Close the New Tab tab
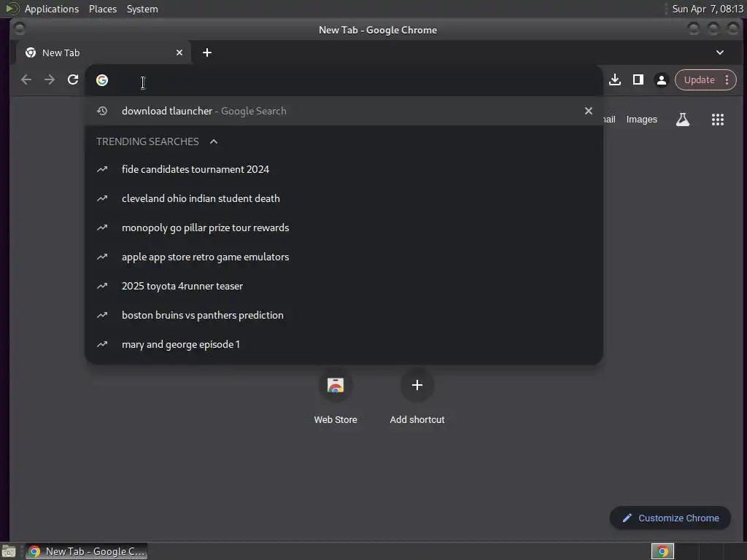Screen dimensions: 747x560 pyautogui.click(x=179, y=52)
